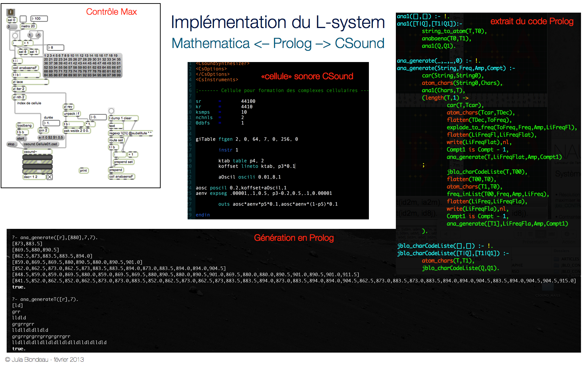Select the 'prepend set' object
This screenshot has height=368, width=588.
(124, 162)
